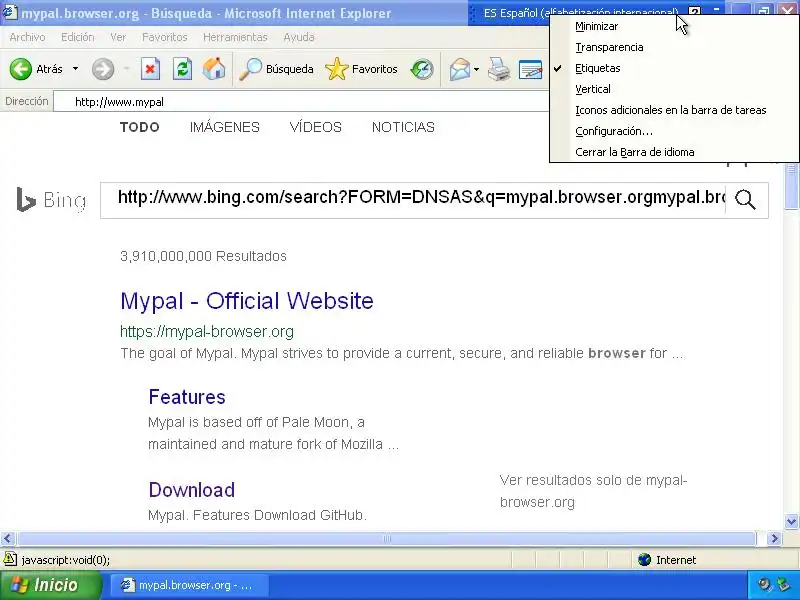Open the Favoritos menu in menu bar
Image resolution: width=800 pixels, height=600 pixels.
[164, 37]
